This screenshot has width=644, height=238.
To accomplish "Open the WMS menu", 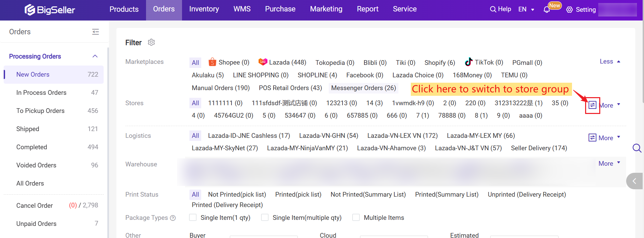I will click(242, 9).
